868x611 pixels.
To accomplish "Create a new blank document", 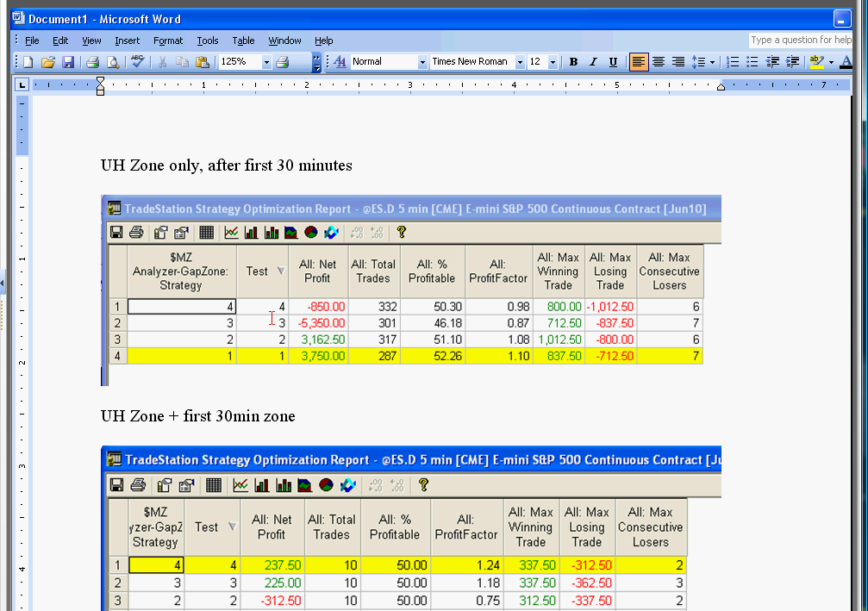I will tap(28, 62).
